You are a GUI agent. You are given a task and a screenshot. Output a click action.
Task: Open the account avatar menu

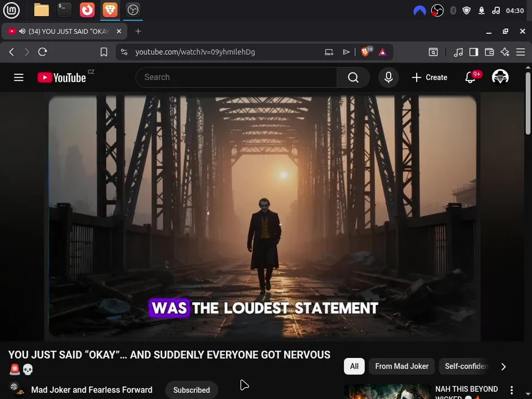500,78
